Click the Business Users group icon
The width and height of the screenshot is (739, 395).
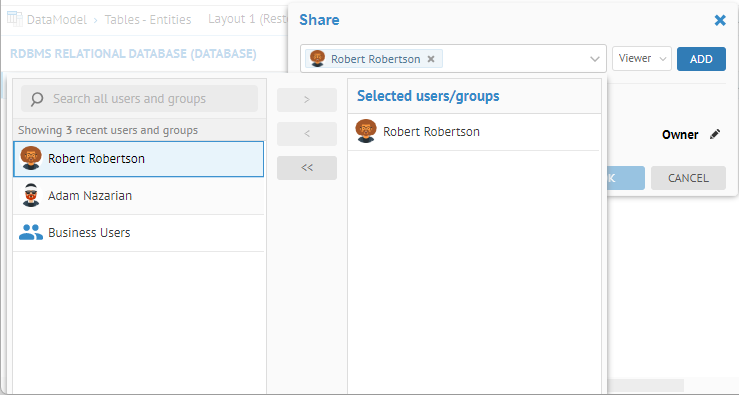pyautogui.click(x=31, y=232)
